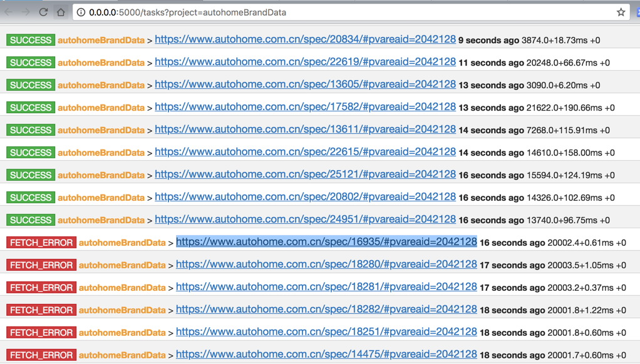The height and width of the screenshot is (364, 640).
Task: Click FETCH_ERROR badge on spec/18280 row
Action: pyautogui.click(x=41, y=265)
